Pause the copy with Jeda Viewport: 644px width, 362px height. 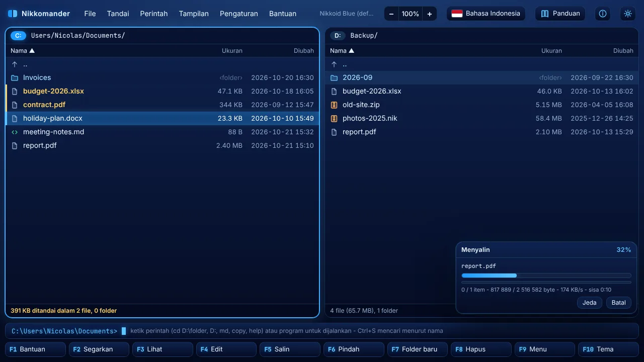tap(590, 303)
